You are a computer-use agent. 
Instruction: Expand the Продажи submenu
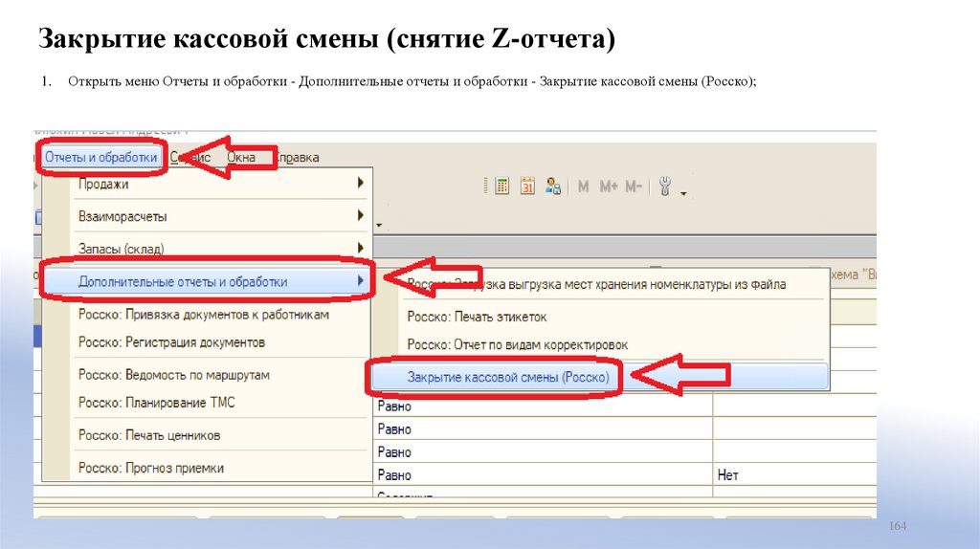click(207, 184)
